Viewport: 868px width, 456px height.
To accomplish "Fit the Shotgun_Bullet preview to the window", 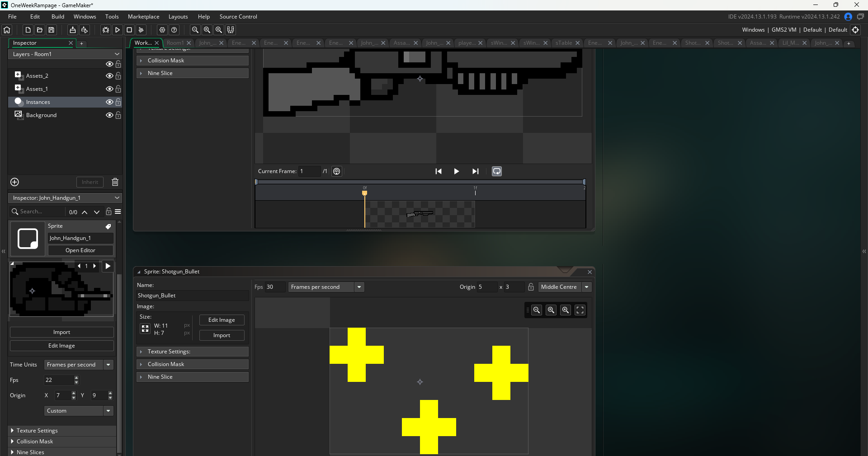I will click(x=580, y=310).
